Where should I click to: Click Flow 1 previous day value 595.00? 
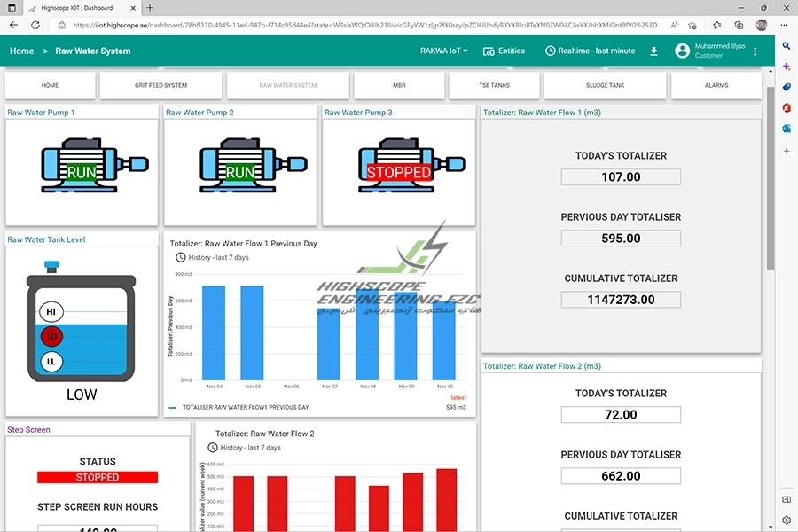621,239
